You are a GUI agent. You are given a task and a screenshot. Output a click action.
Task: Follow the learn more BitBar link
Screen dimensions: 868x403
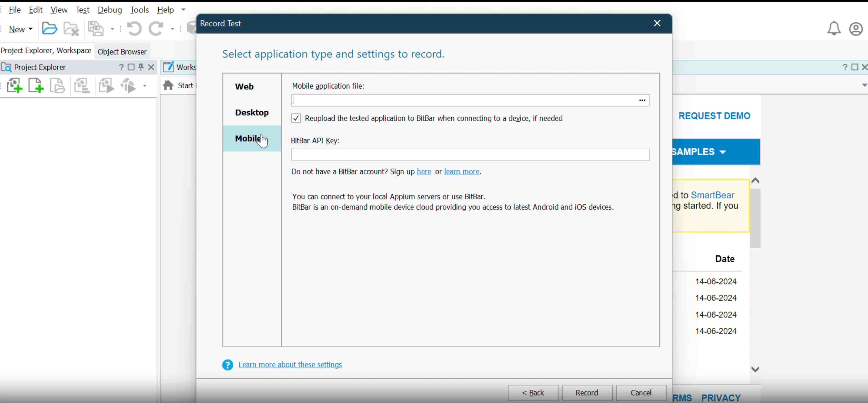coord(462,172)
